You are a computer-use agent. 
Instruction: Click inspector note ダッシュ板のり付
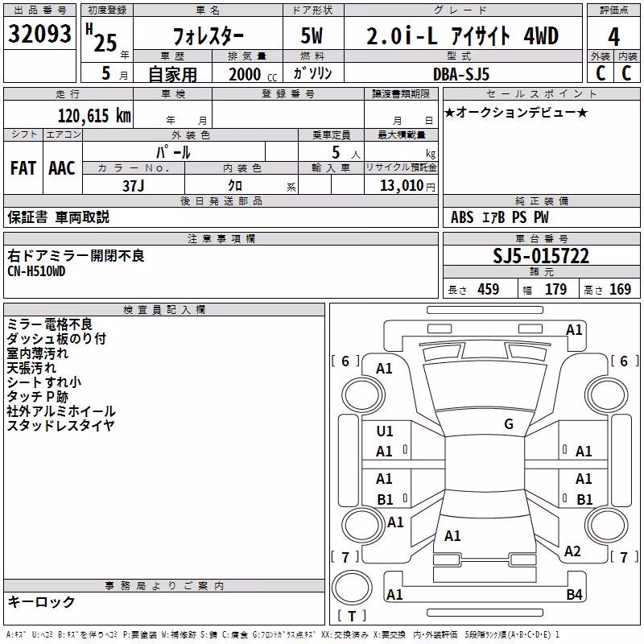point(56,338)
